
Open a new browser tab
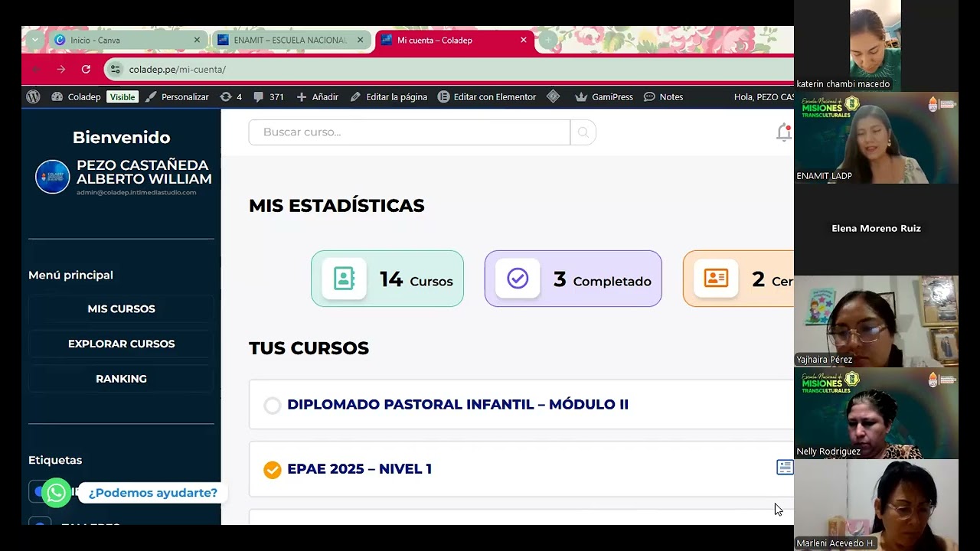(x=547, y=40)
